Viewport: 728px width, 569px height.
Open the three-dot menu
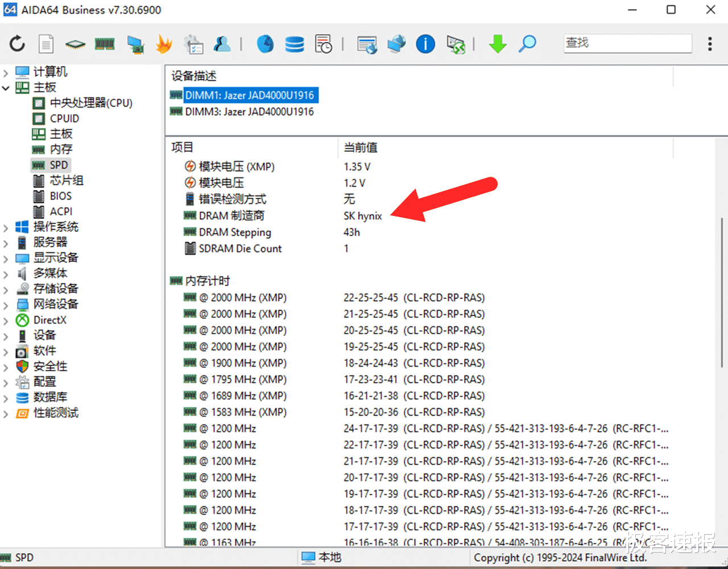point(710,44)
